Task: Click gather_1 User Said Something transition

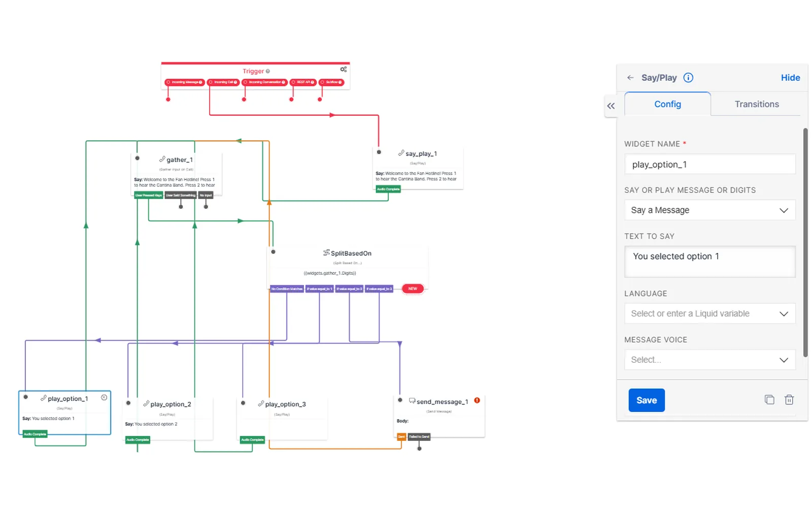Action: click(181, 195)
